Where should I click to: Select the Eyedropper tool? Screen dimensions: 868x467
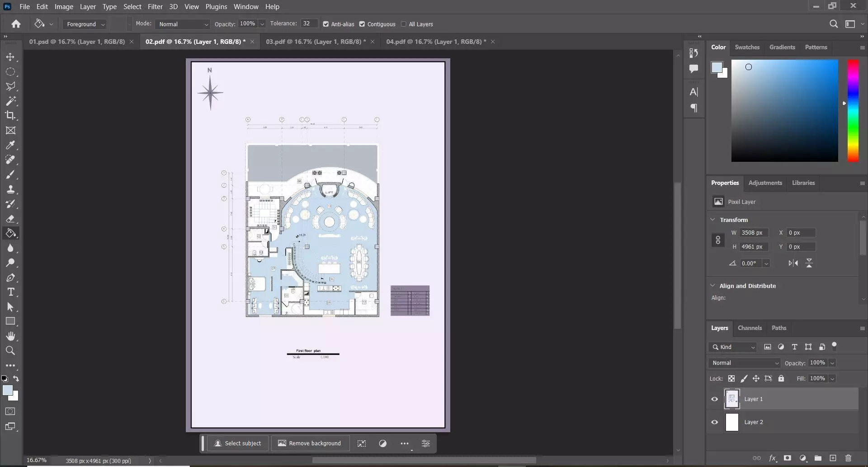tap(10, 145)
